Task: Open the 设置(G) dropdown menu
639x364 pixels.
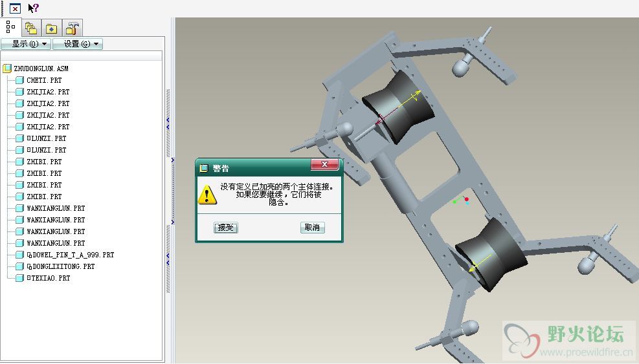Action: (78, 43)
